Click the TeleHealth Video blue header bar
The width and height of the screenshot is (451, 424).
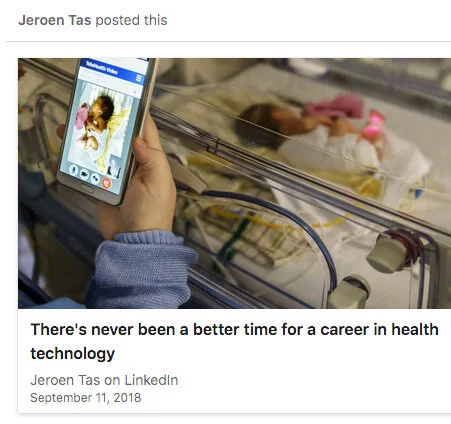(x=113, y=71)
